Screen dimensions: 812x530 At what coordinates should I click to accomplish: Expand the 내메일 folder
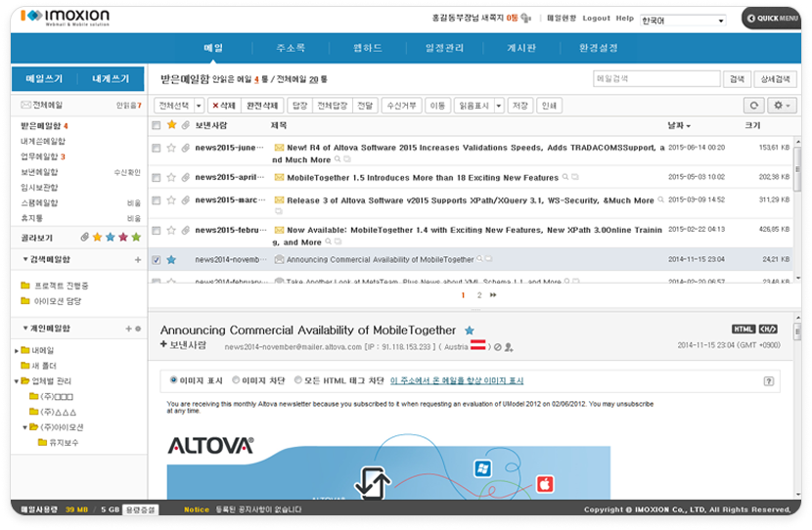17,351
